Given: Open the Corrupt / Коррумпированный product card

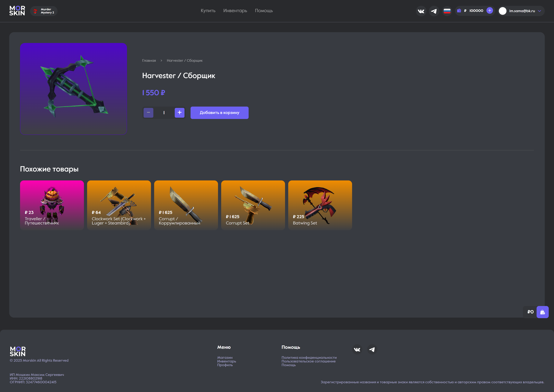Looking at the screenshot, I should coord(186,205).
